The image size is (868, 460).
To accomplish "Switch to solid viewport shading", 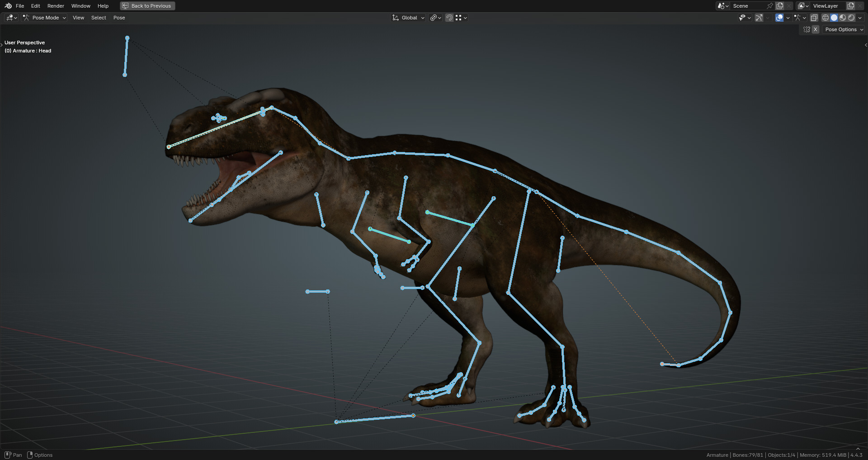I will click(834, 18).
